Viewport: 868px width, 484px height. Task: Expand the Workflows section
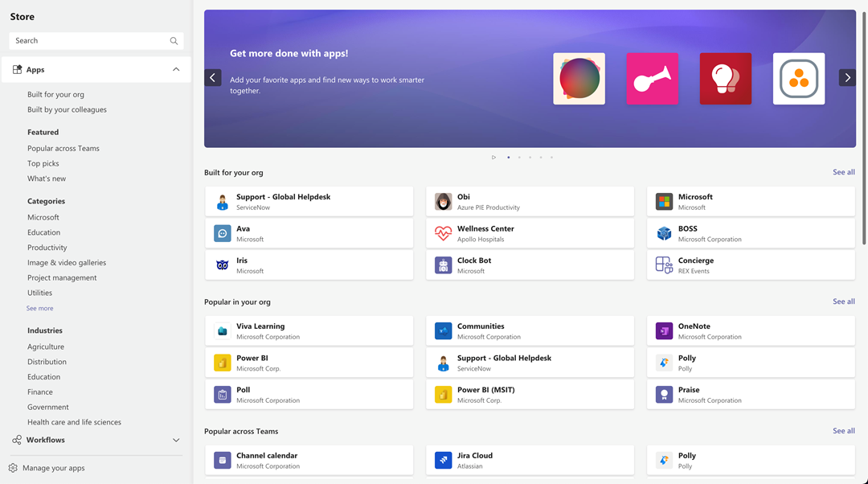coord(176,440)
